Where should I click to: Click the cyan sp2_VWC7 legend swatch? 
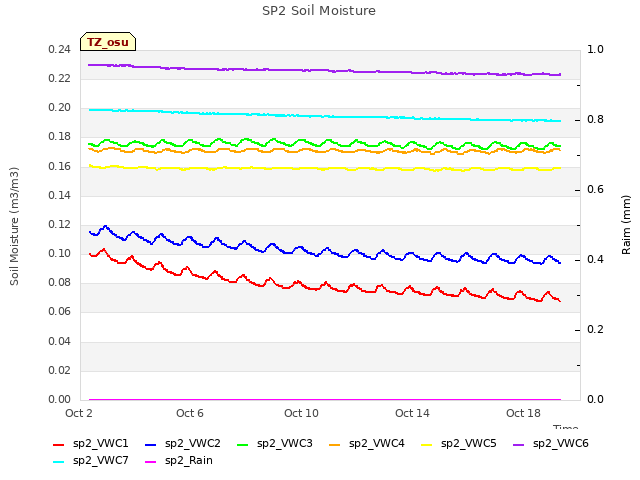59,462
